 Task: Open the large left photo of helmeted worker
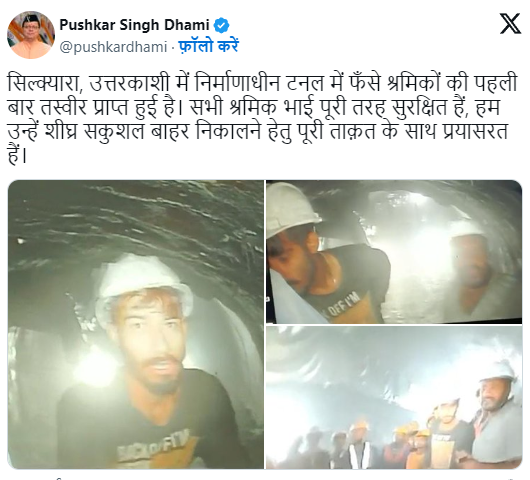[x=136, y=324]
